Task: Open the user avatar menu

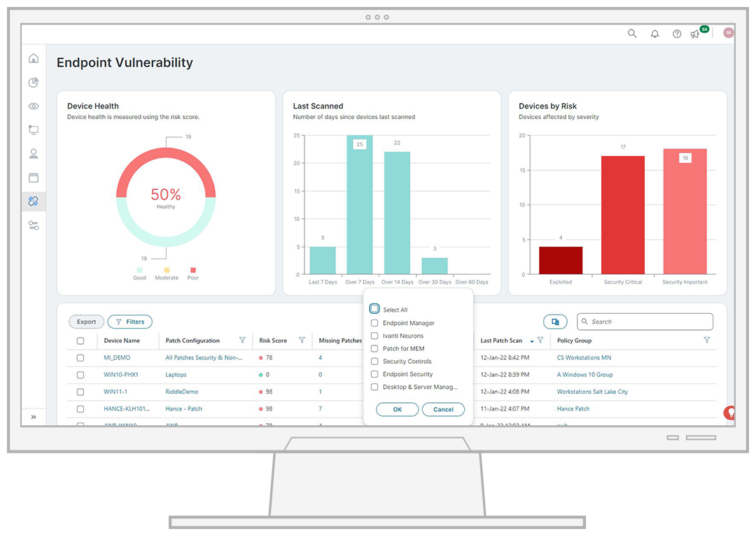Action: pyautogui.click(x=729, y=32)
